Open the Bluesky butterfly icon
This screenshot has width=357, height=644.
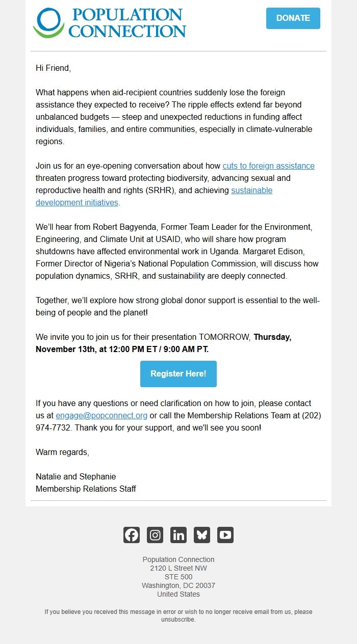tap(201, 534)
